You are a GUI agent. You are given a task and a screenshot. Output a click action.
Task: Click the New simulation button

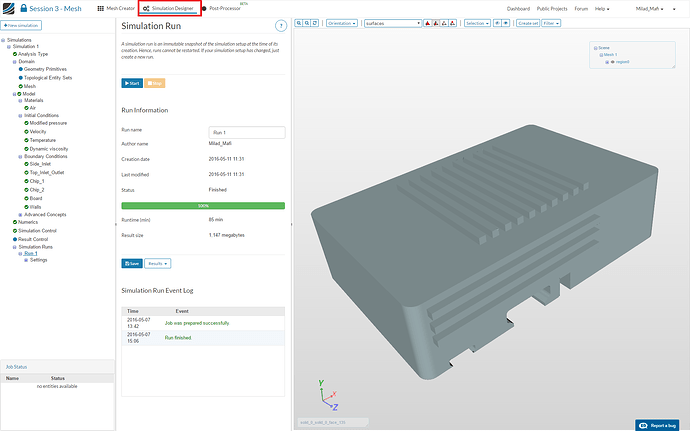(x=22, y=23)
